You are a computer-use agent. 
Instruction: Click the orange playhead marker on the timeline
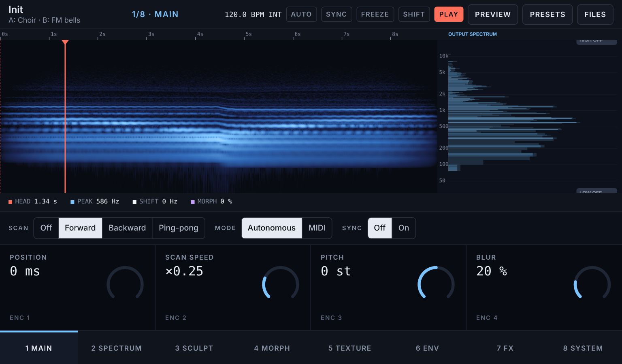[x=65, y=42]
